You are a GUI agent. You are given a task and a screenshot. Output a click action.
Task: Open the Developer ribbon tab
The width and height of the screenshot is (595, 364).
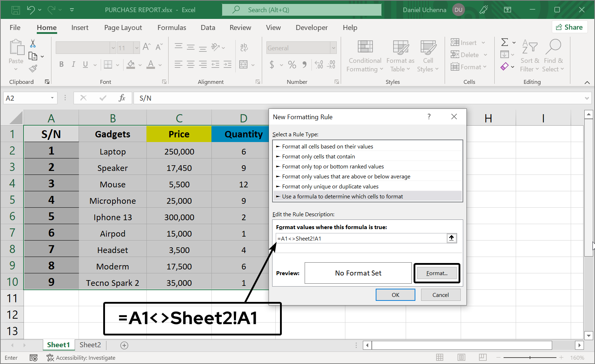[x=311, y=27]
